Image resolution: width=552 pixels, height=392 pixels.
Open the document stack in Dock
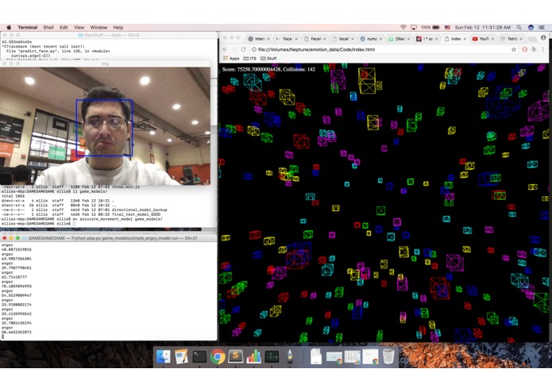pyautogui.click(x=316, y=356)
